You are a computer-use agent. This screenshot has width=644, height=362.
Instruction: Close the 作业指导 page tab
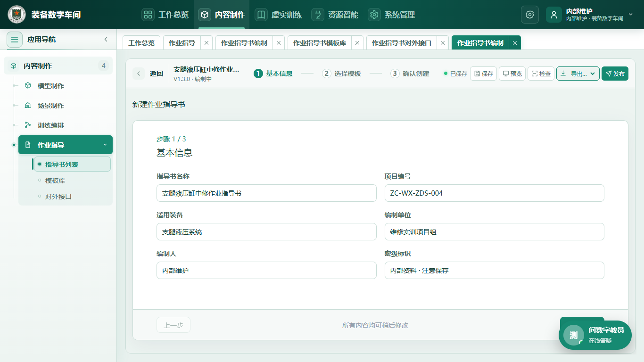coord(206,43)
